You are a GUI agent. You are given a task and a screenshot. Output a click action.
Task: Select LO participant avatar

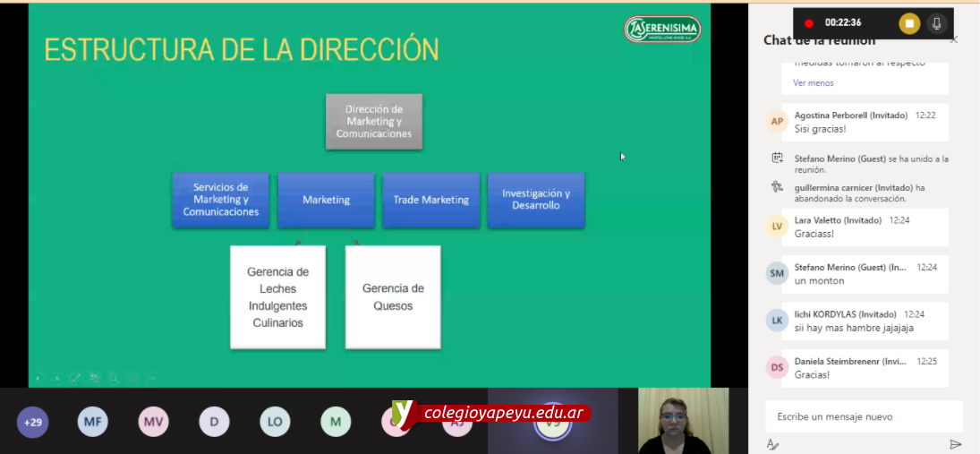(275, 422)
